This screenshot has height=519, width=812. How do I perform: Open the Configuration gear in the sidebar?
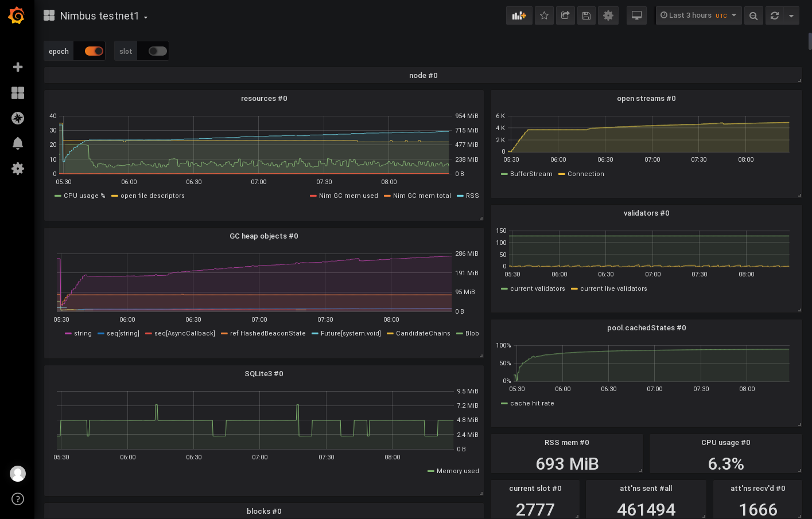(18, 169)
